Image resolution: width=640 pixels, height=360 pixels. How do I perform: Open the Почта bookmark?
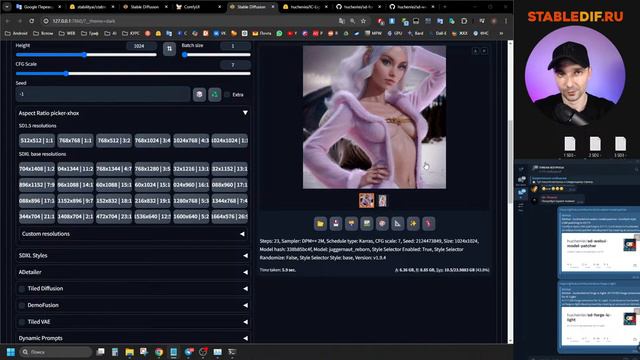262,33
